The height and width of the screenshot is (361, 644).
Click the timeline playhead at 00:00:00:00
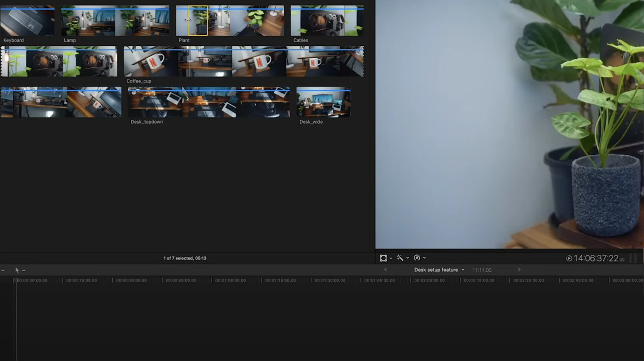pyautogui.click(x=16, y=280)
